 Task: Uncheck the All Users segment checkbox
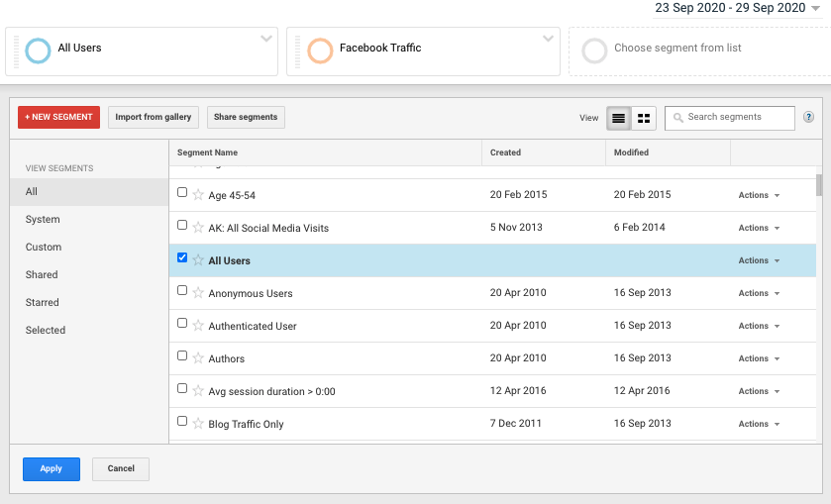coord(182,258)
